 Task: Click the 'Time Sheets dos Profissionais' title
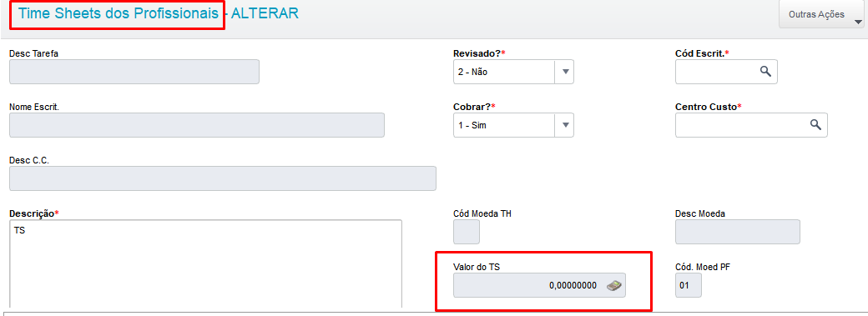point(119,13)
